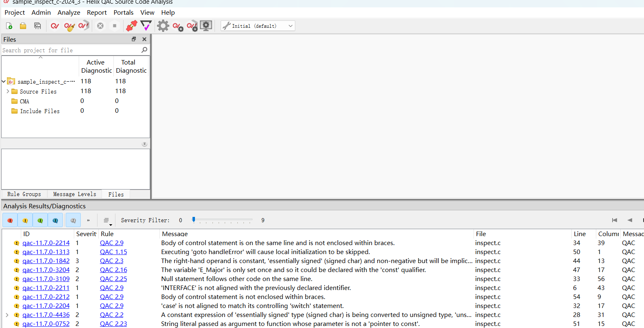Click the Search project for file field
644x328 pixels.
[x=69, y=50]
